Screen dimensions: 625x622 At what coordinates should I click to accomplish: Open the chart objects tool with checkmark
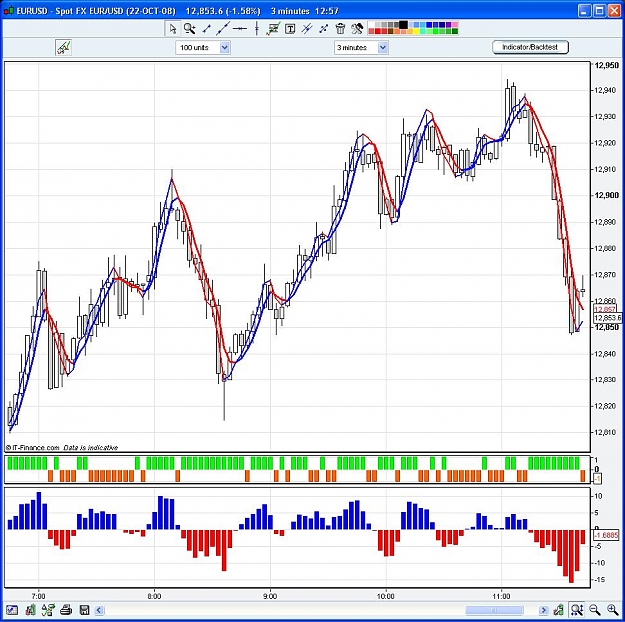[273, 29]
